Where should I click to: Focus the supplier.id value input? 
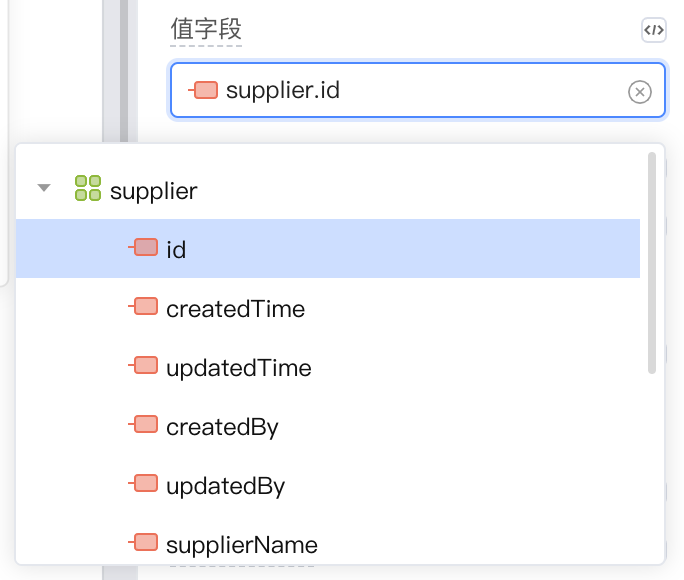(x=417, y=90)
